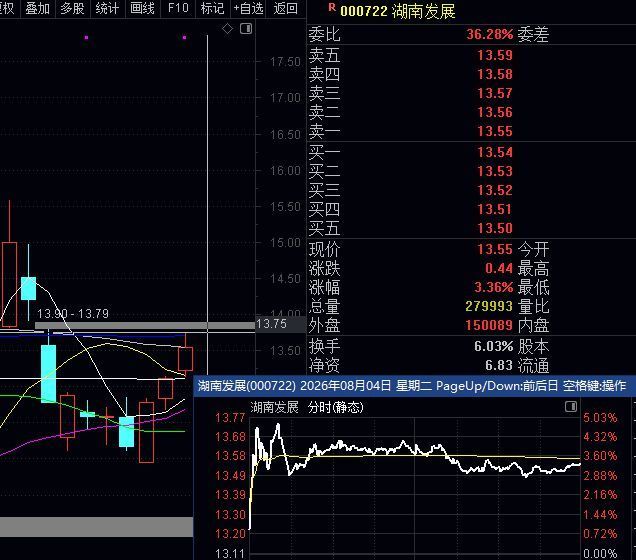Toggle the side panel icon above chart
The width and height of the screenshot is (636, 560).
[x=246, y=28]
